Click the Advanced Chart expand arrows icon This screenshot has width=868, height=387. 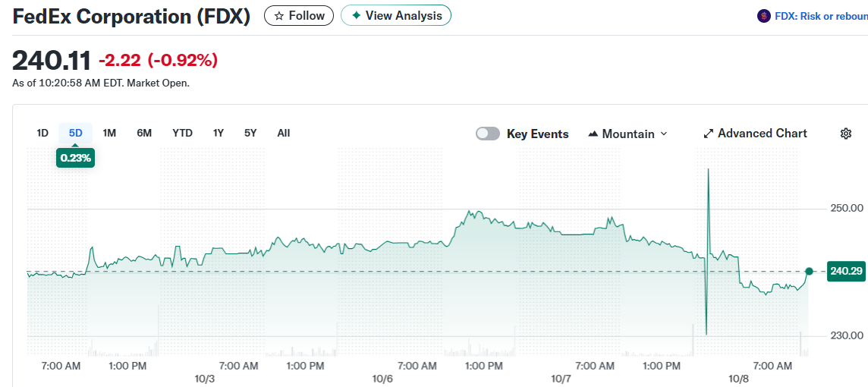[x=709, y=134]
